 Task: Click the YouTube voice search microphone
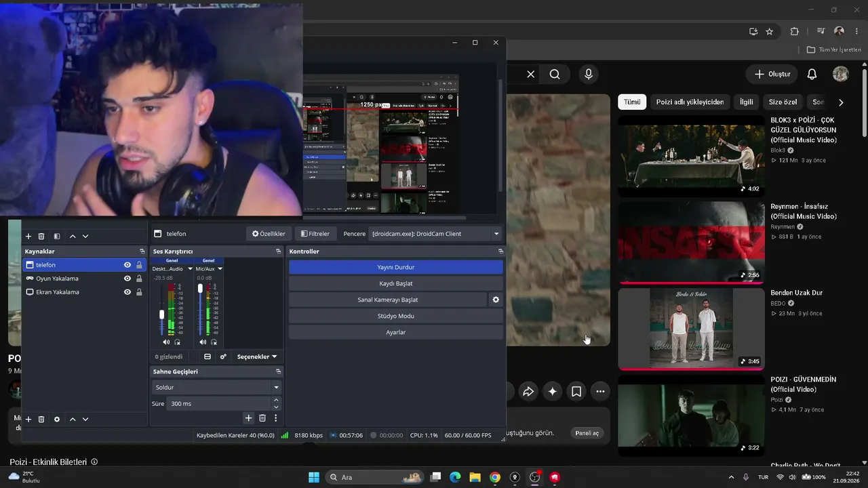click(589, 74)
